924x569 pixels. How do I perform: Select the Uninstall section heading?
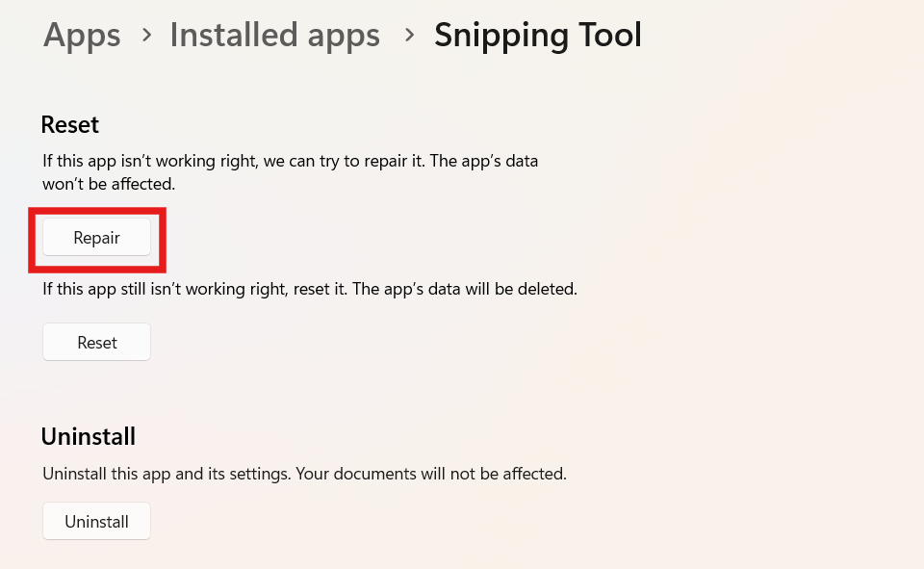click(x=88, y=436)
